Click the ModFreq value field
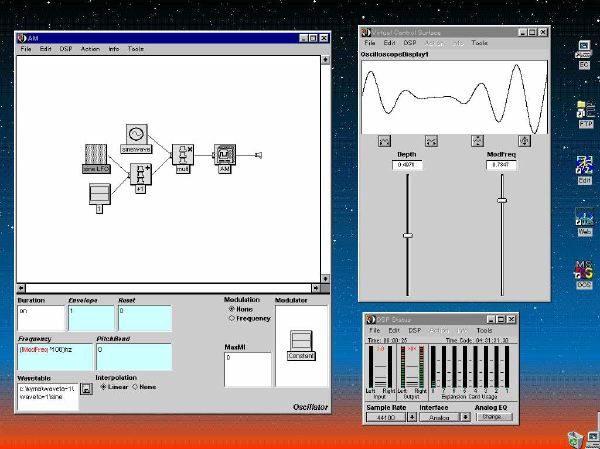The image size is (600, 449). coord(502,165)
